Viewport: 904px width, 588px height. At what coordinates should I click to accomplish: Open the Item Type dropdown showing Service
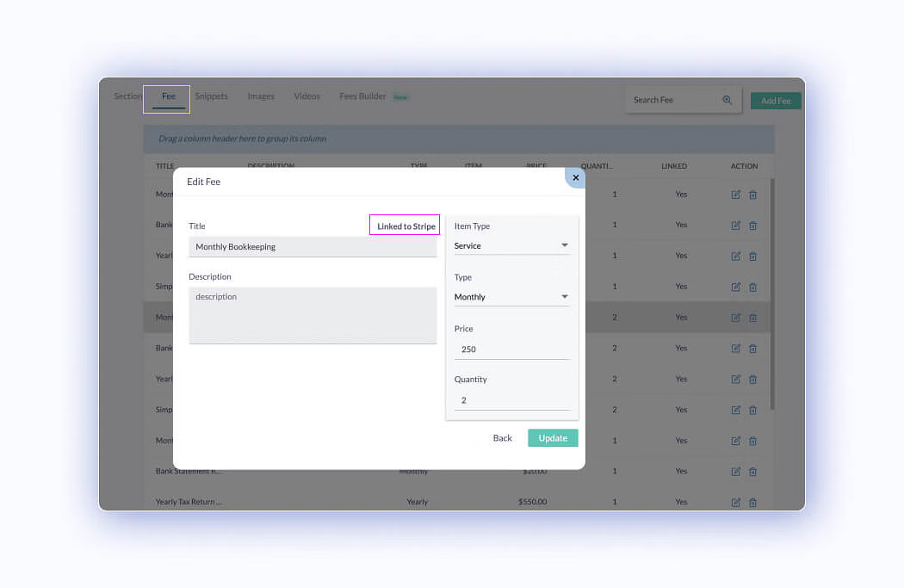(x=511, y=245)
